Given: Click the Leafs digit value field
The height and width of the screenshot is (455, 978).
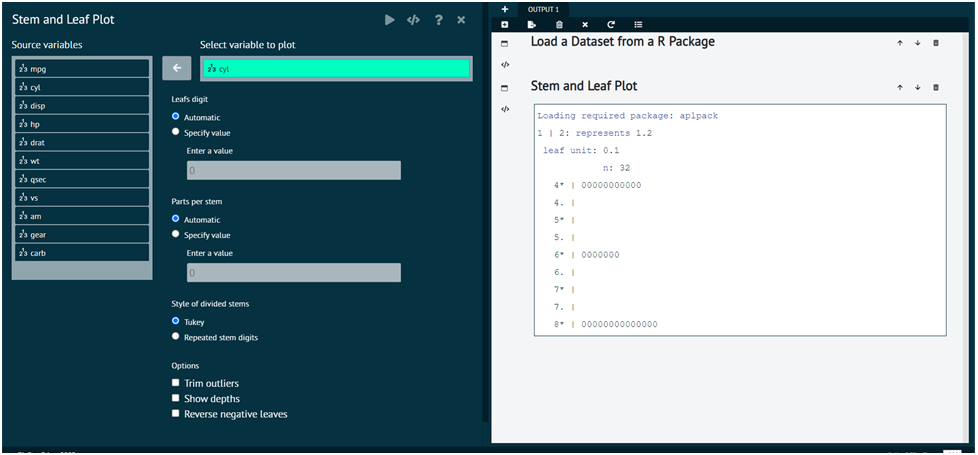Looking at the screenshot, I should click(x=294, y=170).
